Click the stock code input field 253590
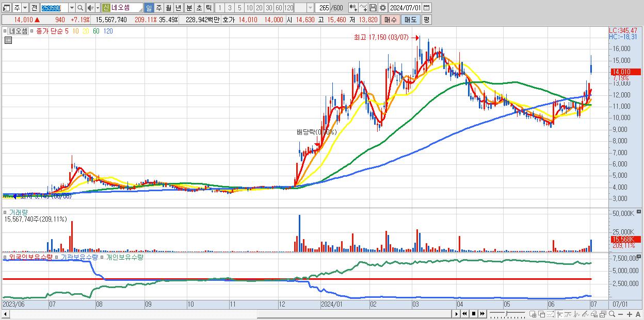The image size is (644, 320). pos(54,8)
